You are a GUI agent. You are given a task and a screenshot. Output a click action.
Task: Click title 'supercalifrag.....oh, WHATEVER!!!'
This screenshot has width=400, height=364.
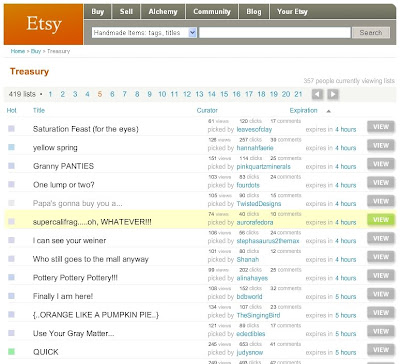92,222
